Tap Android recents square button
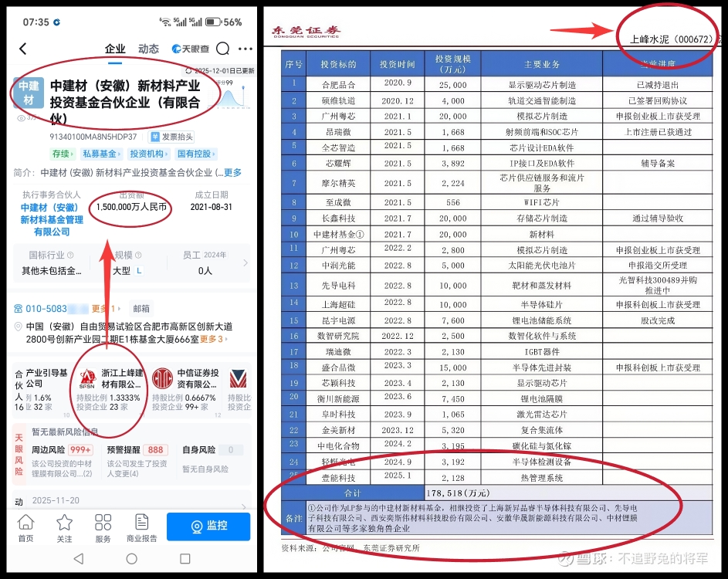The image size is (728, 579). (185, 559)
